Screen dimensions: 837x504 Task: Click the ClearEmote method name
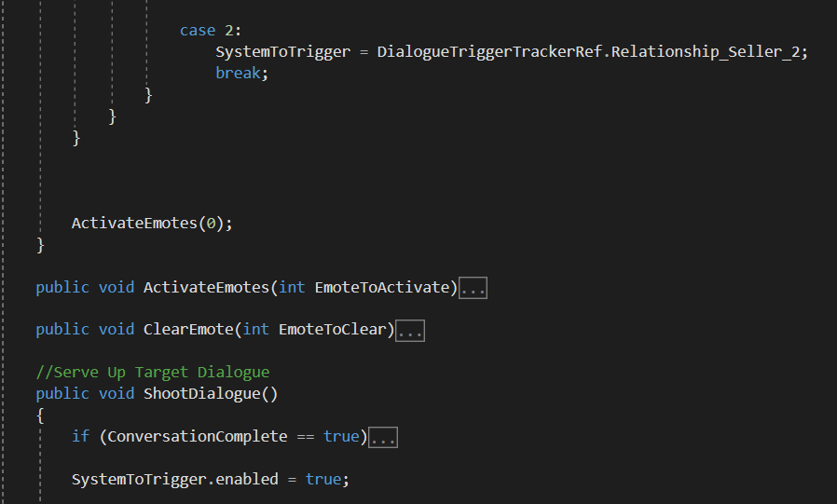[x=188, y=330]
